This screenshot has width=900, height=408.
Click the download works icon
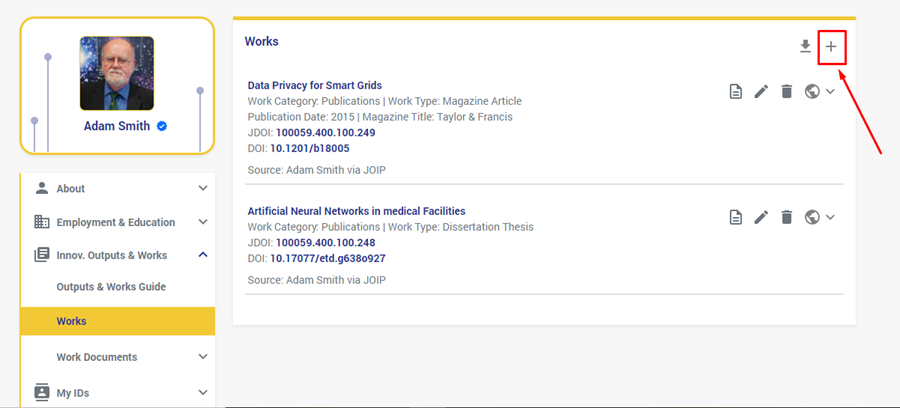coord(805,47)
